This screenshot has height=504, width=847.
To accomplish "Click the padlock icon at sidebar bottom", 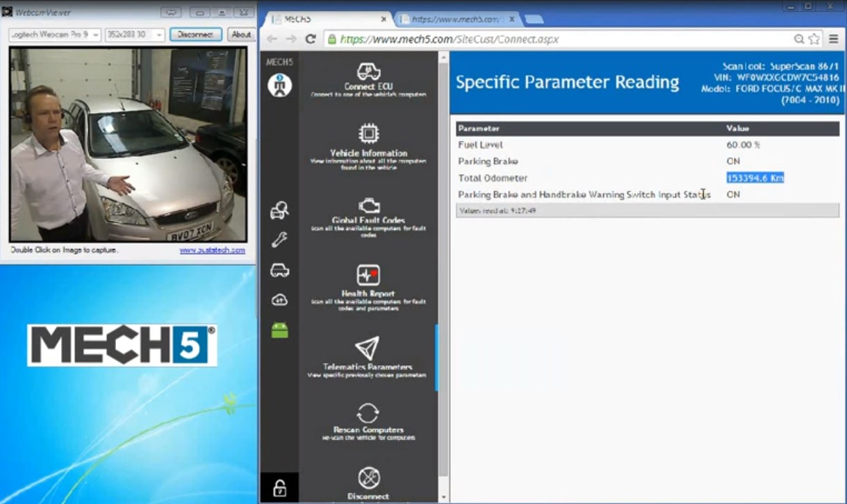I will pyautogui.click(x=279, y=487).
